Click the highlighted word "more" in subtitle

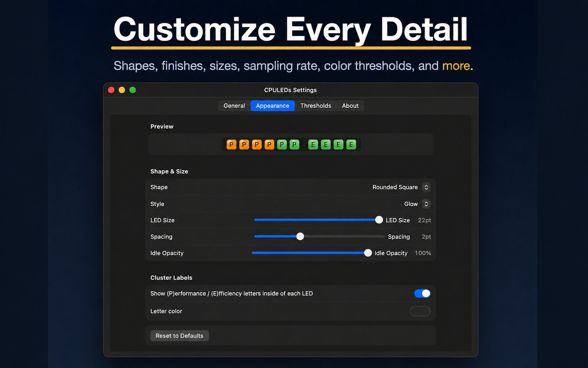pos(456,66)
